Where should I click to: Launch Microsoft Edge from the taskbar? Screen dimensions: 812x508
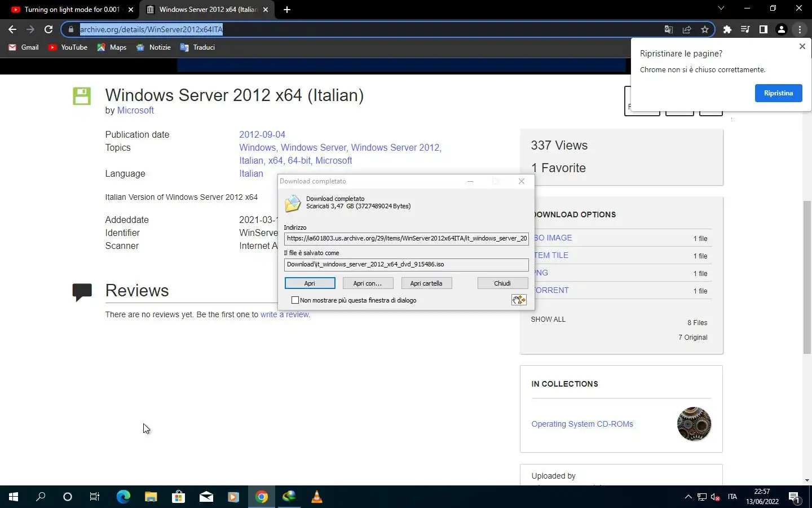tap(123, 497)
